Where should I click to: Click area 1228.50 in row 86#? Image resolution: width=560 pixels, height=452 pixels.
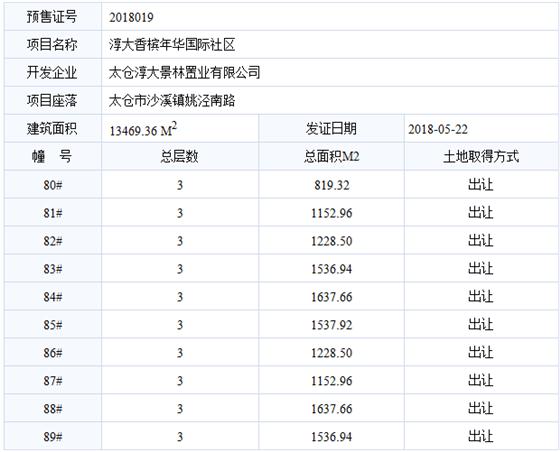point(332,353)
